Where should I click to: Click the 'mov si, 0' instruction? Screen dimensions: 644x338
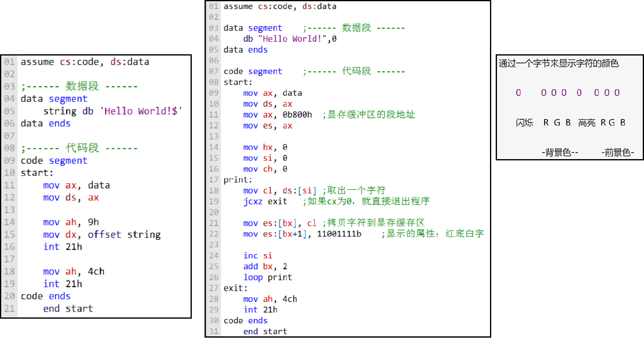coord(265,158)
